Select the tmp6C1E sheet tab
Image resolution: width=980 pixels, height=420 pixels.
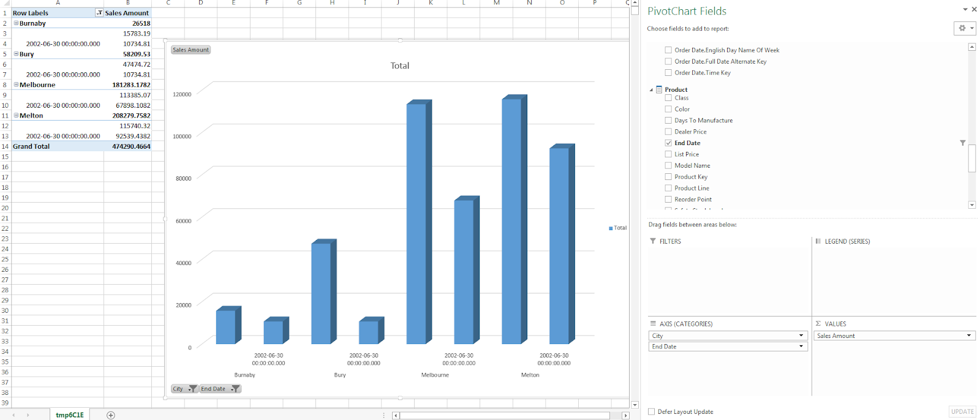point(70,415)
